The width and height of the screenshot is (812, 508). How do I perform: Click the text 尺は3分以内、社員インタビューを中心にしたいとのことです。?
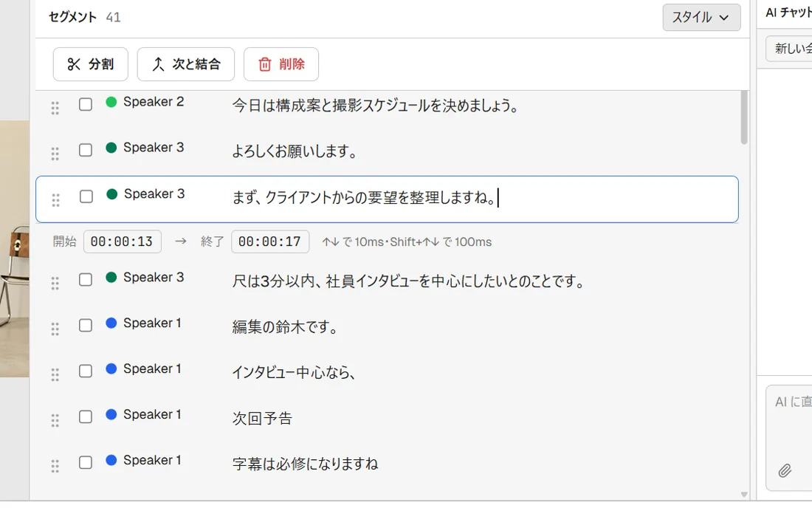pyautogui.click(x=409, y=281)
